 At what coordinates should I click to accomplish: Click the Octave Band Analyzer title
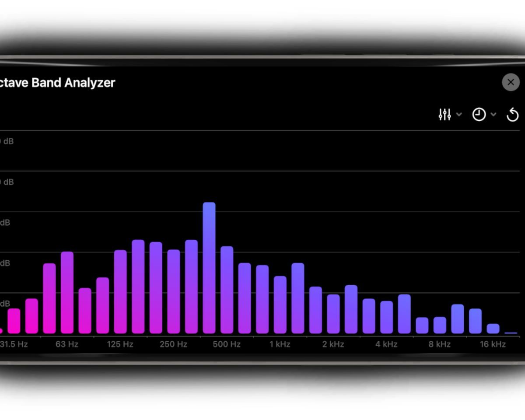(x=58, y=83)
